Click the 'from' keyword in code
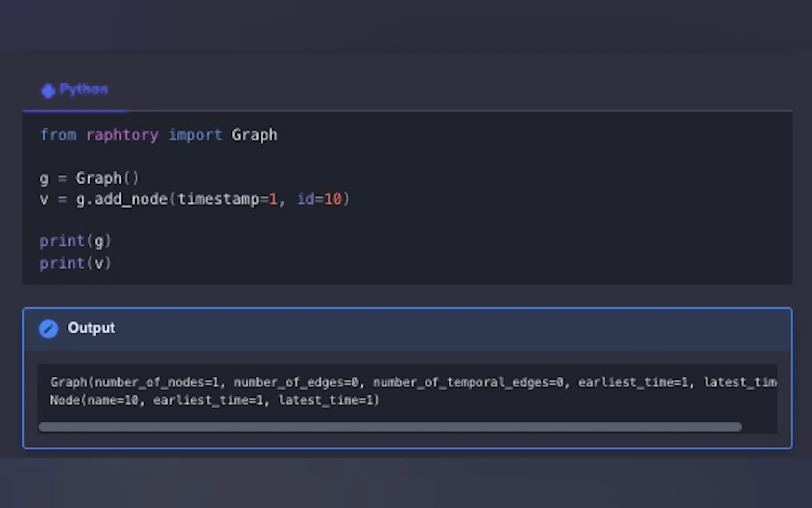812x508 pixels. point(59,135)
